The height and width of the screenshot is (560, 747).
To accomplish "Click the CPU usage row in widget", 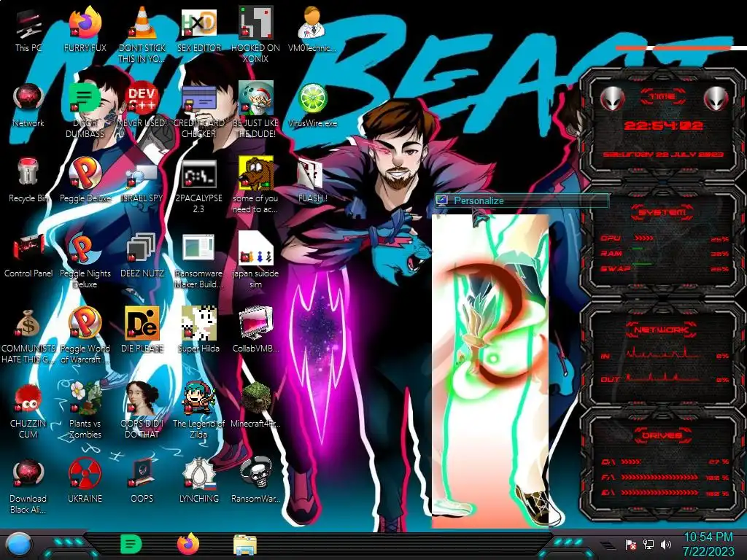I will pos(665,238).
